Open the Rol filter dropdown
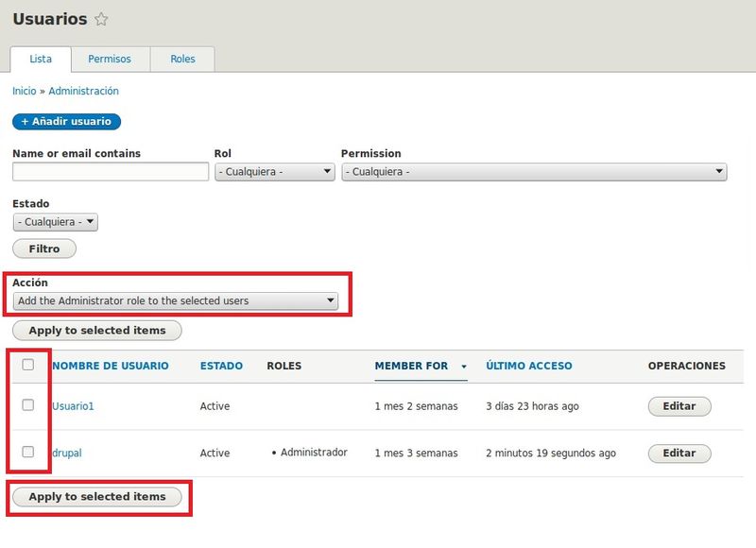 [x=275, y=172]
